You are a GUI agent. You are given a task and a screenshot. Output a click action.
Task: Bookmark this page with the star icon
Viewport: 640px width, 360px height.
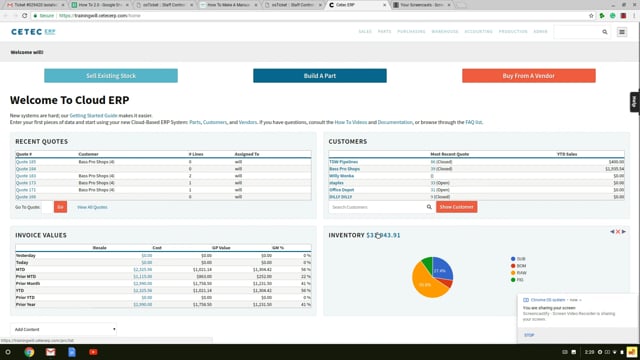[591, 16]
